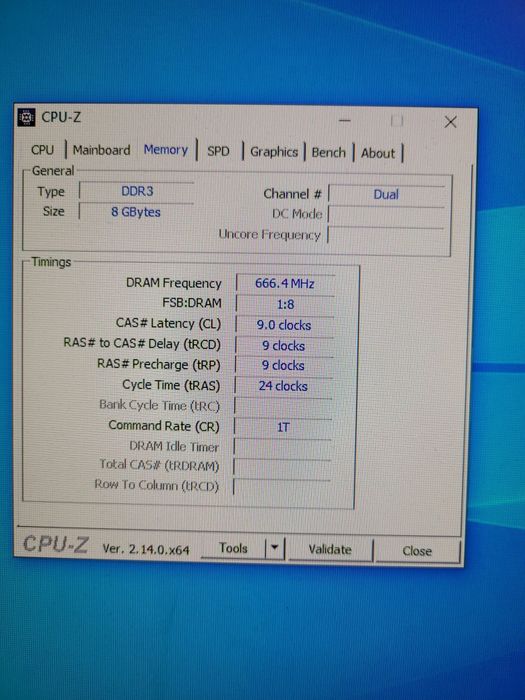The width and height of the screenshot is (525, 700).
Task: Switch to the CPU tab
Action: [42, 150]
